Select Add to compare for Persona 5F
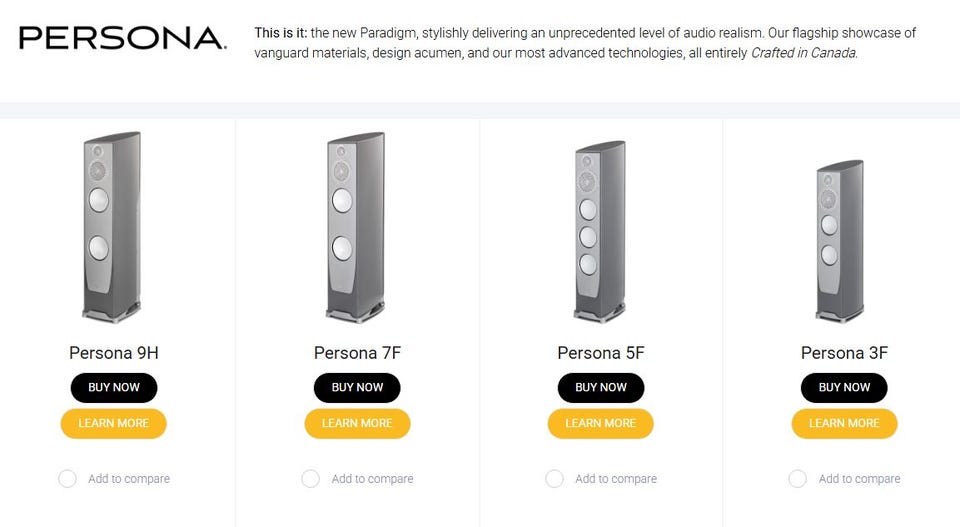 click(554, 479)
